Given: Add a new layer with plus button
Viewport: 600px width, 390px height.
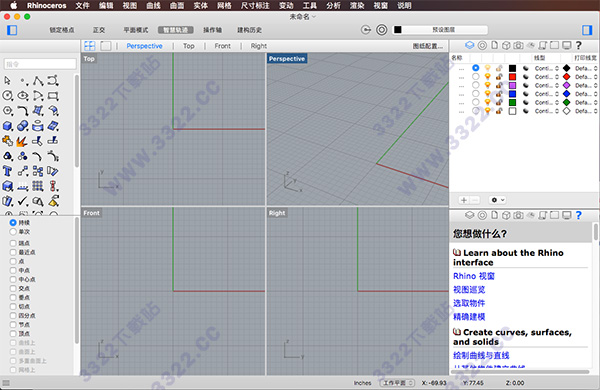Looking at the screenshot, I should [464, 200].
